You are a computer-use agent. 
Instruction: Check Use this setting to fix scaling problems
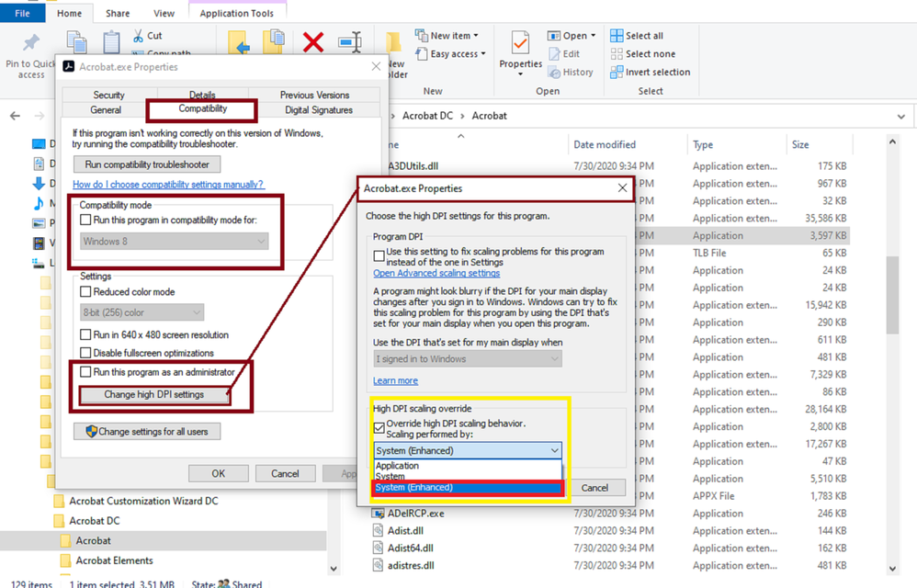click(x=379, y=256)
